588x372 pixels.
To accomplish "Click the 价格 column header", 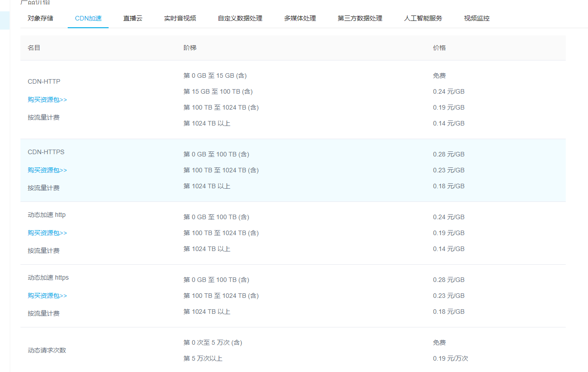I will pos(439,48).
